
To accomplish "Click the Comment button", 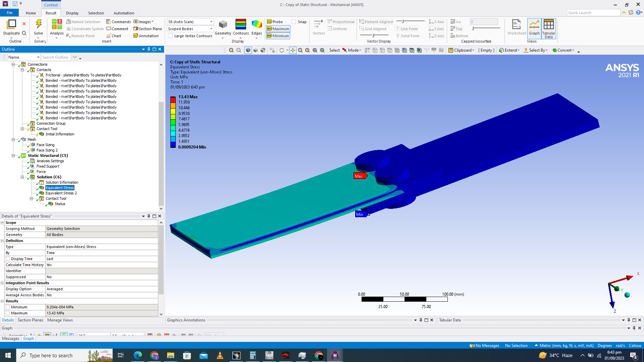I will tap(117, 29).
